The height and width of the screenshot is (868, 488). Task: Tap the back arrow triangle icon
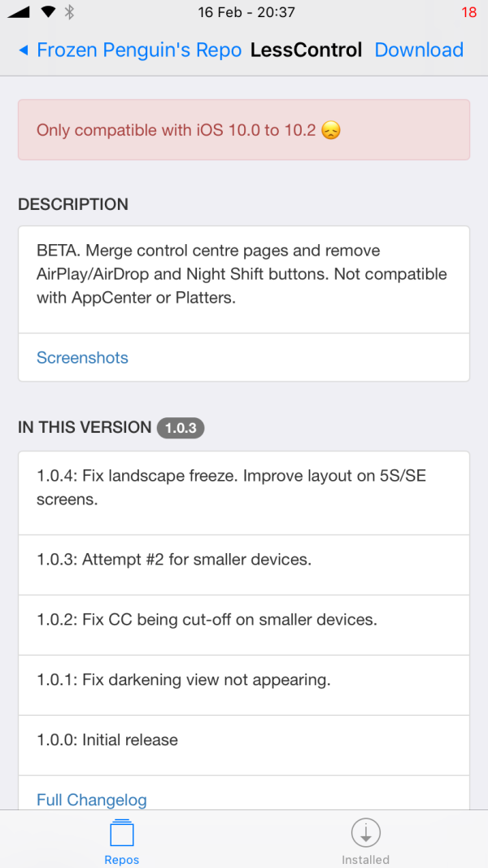[24, 50]
